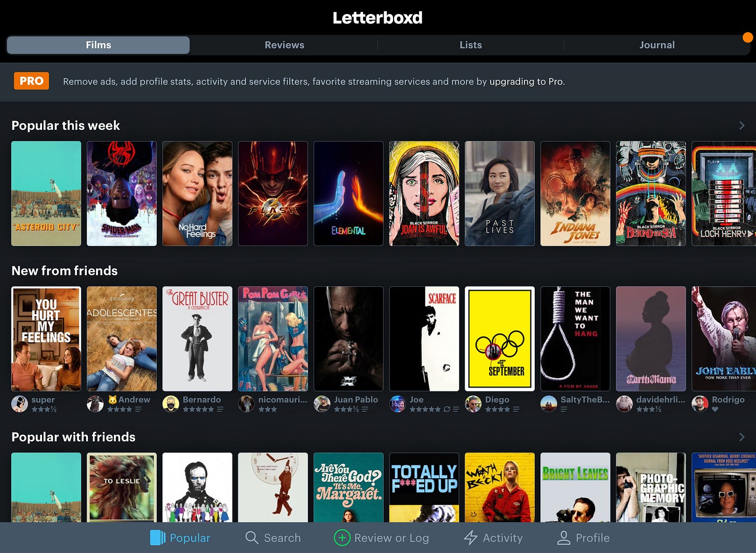This screenshot has width=756, height=553.
Task: Open the Indiana Jones poster
Action: click(575, 194)
